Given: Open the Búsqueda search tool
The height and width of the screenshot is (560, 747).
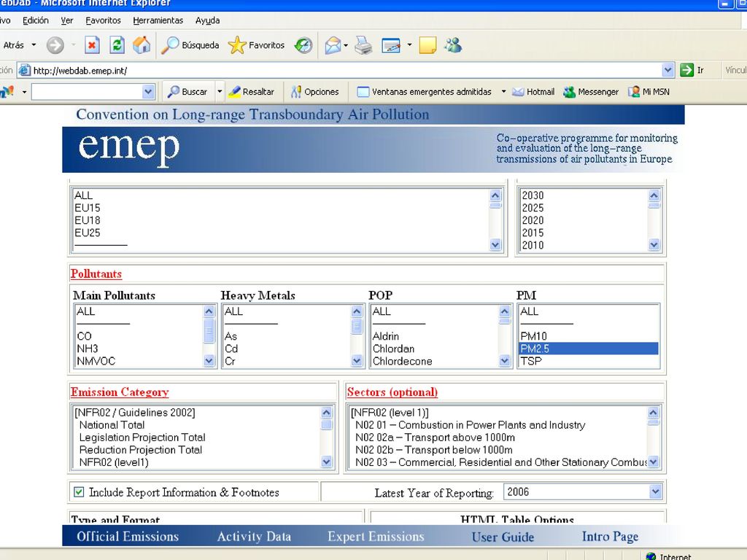Looking at the screenshot, I should (190, 45).
